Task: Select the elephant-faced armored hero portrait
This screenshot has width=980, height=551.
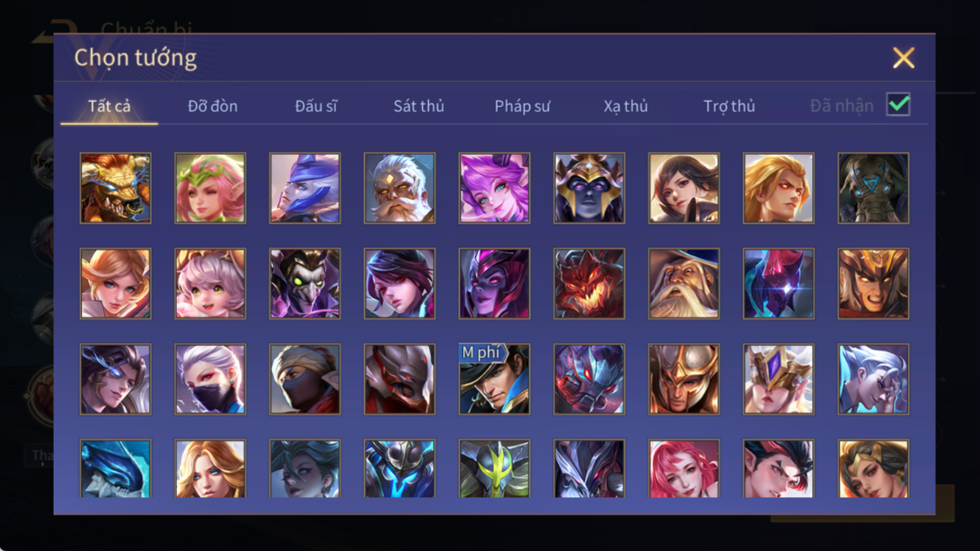Action: (873, 188)
